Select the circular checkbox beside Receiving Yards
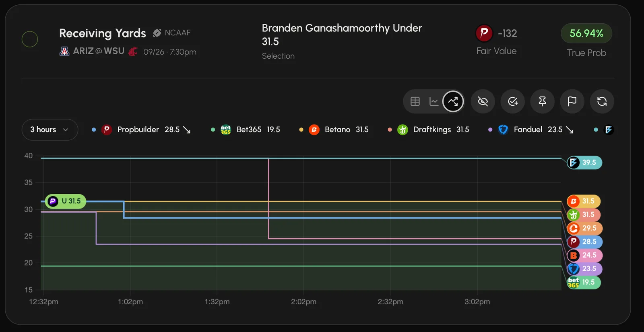 (x=30, y=39)
